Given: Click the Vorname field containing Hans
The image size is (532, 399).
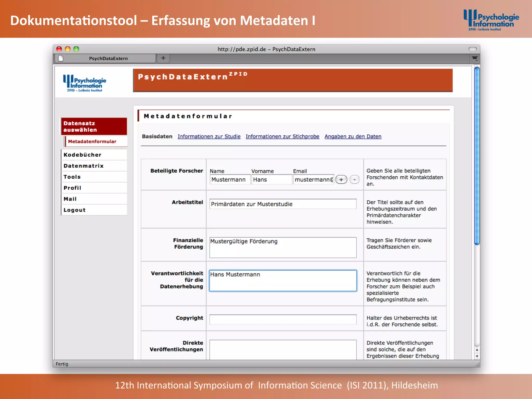Looking at the screenshot, I should pyautogui.click(x=272, y=179).
